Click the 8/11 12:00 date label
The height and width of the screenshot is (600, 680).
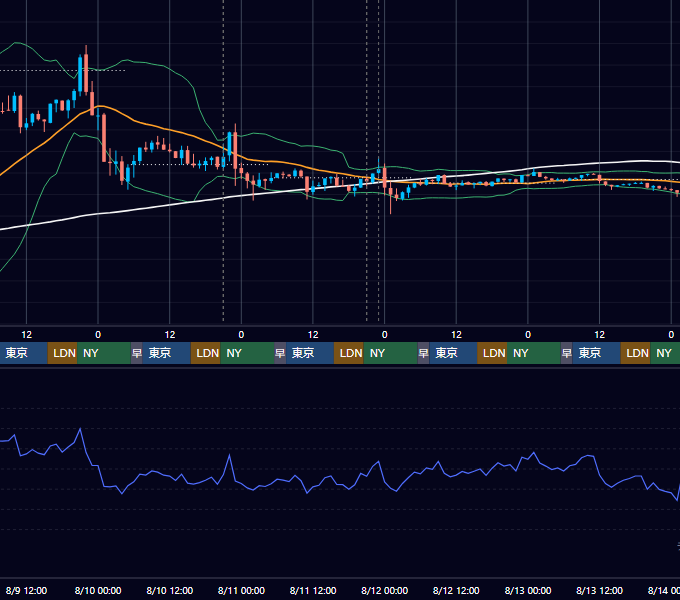[x=313, y=590]
